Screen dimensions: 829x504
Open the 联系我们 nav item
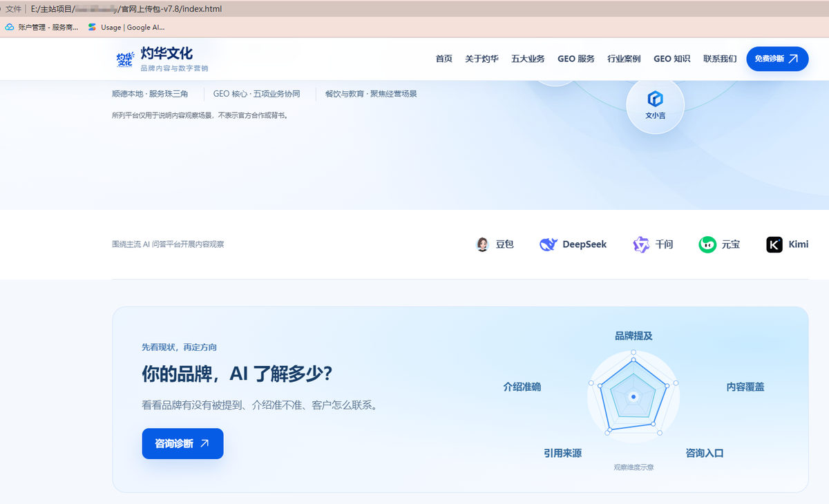tap(720, 59)
